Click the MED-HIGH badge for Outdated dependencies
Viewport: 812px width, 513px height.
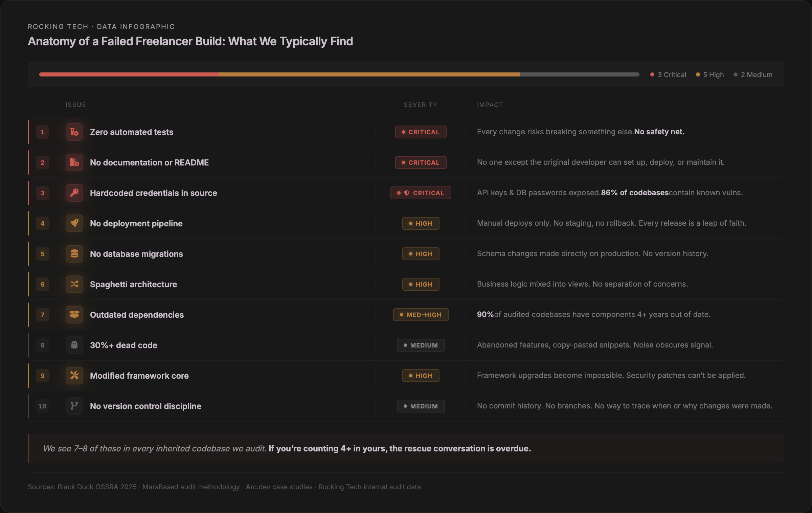(x=421, y=315)
